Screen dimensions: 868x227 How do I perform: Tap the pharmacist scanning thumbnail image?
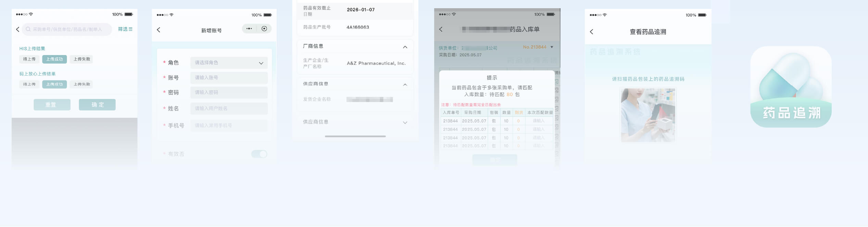[x=648, y=115]
